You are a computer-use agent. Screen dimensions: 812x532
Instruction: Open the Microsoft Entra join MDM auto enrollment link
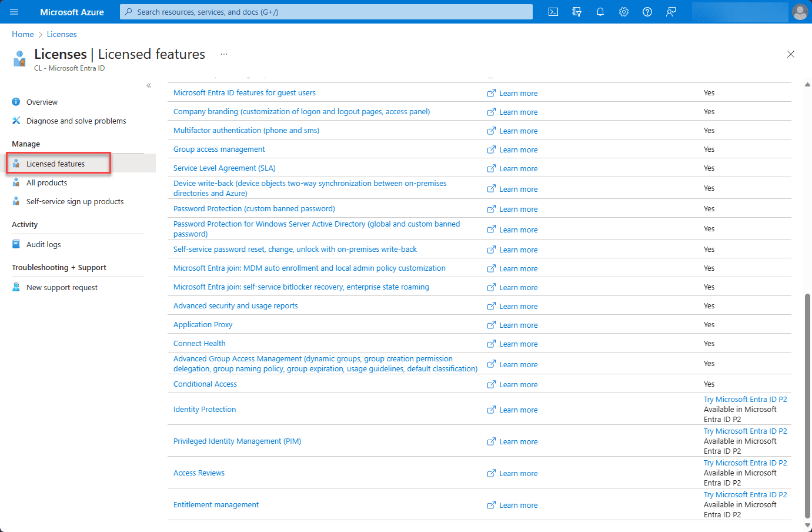[309, 268]
